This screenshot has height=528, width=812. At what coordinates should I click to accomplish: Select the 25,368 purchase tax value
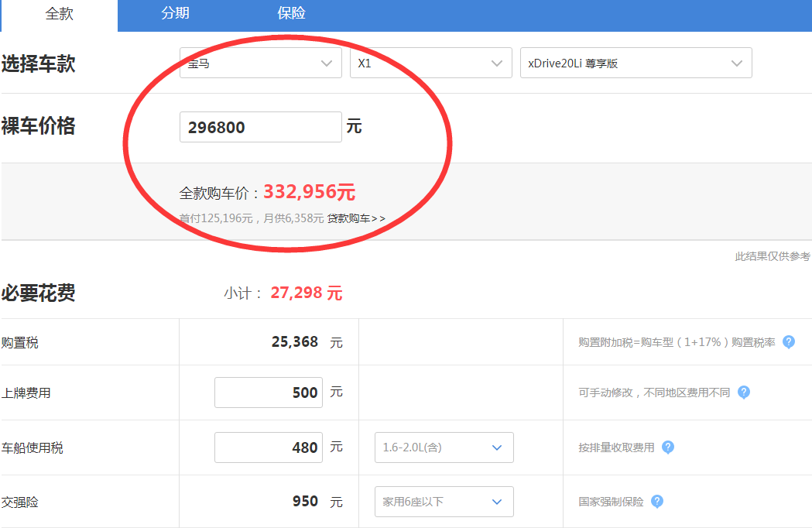click(295, 342)
